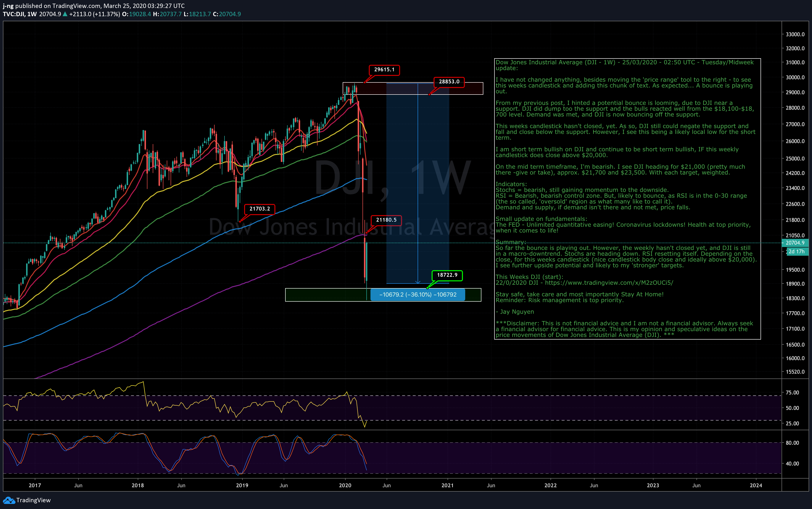Click the RSI 25.00 axis label
The width and height of the screenshot is (812, 509).
[x=792, y=423]
